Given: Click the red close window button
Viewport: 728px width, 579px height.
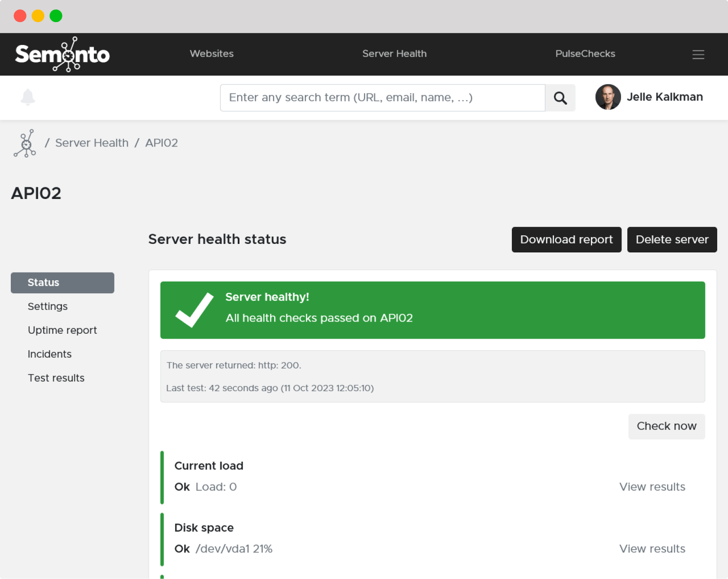Looking at the screenshot, I should [20, 16].
